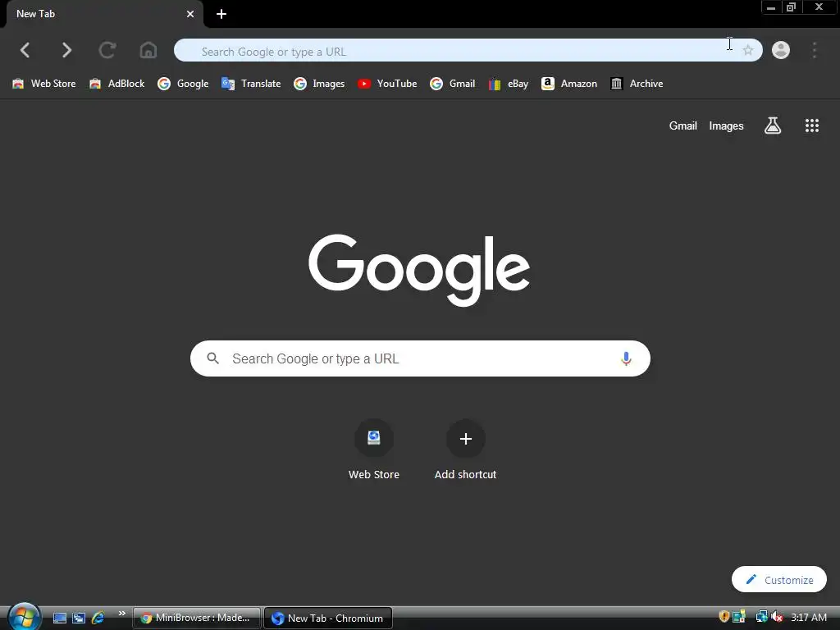This screenshot has height=630, width=840.
Task: Click the network connection tray icon
Action: point(761,617)
